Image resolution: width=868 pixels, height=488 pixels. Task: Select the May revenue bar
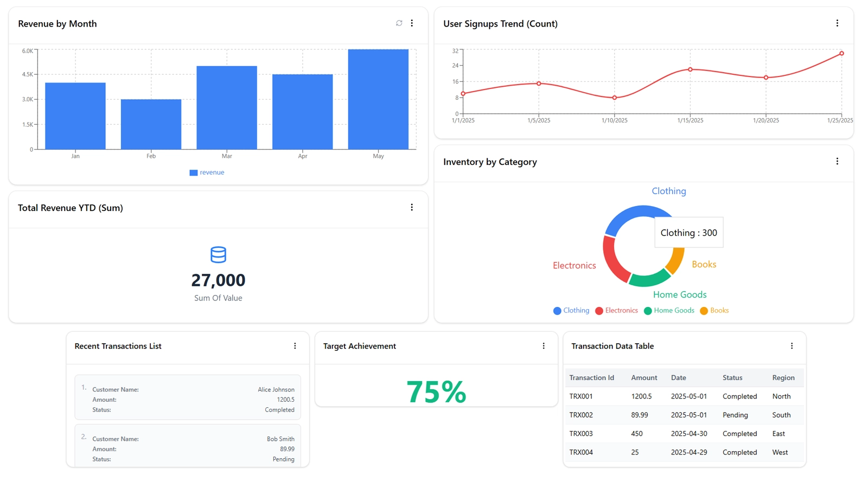pyautogui.click(x=378, y=99)
